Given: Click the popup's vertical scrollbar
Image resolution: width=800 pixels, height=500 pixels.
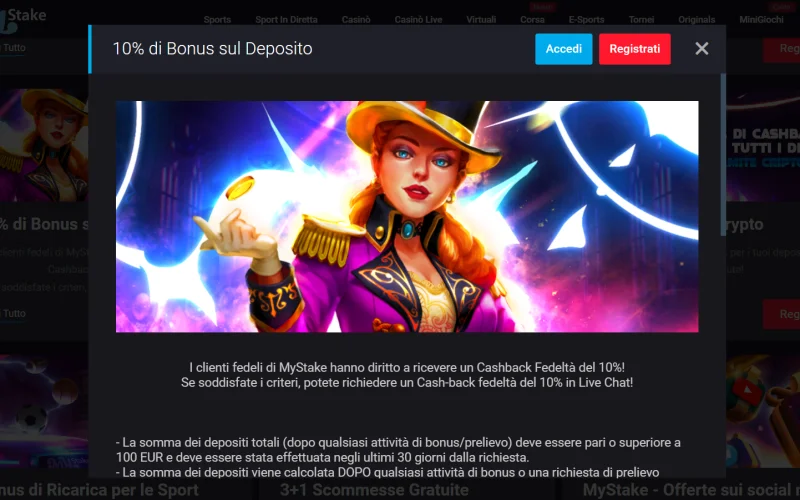Looking at the screenshot, I should pyautogui.click(x=722, y=155).
